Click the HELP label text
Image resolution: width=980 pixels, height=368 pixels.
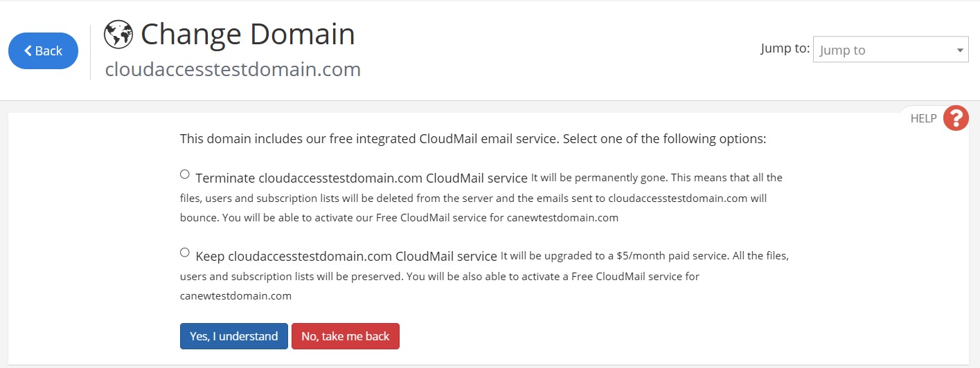(x=923, y=118)
